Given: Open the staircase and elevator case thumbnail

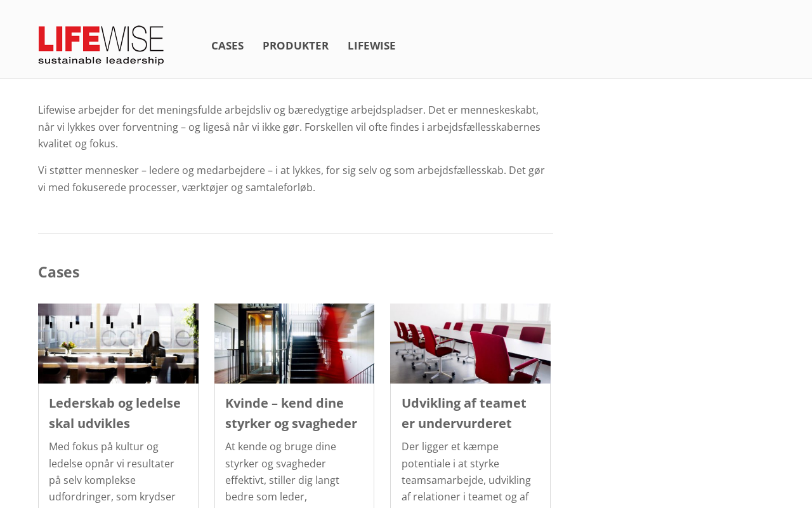Looking at the screenshot, I should 294,344.
